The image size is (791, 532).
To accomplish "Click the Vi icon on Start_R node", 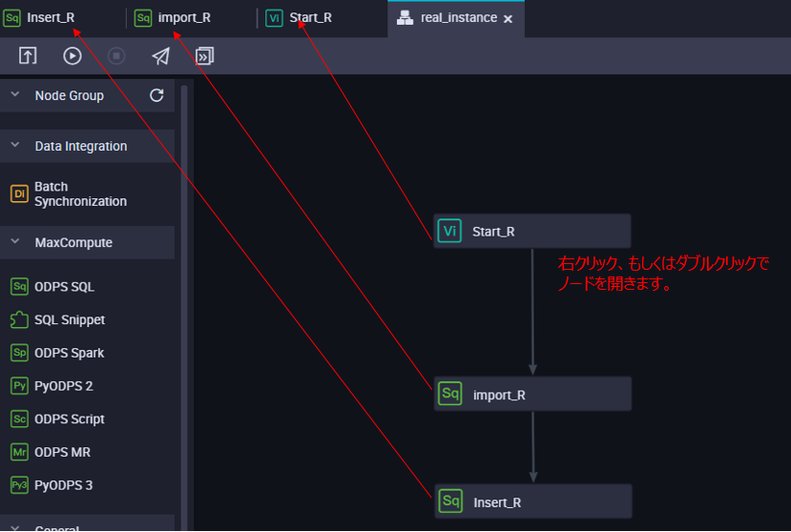I will (x=449, y=231).
